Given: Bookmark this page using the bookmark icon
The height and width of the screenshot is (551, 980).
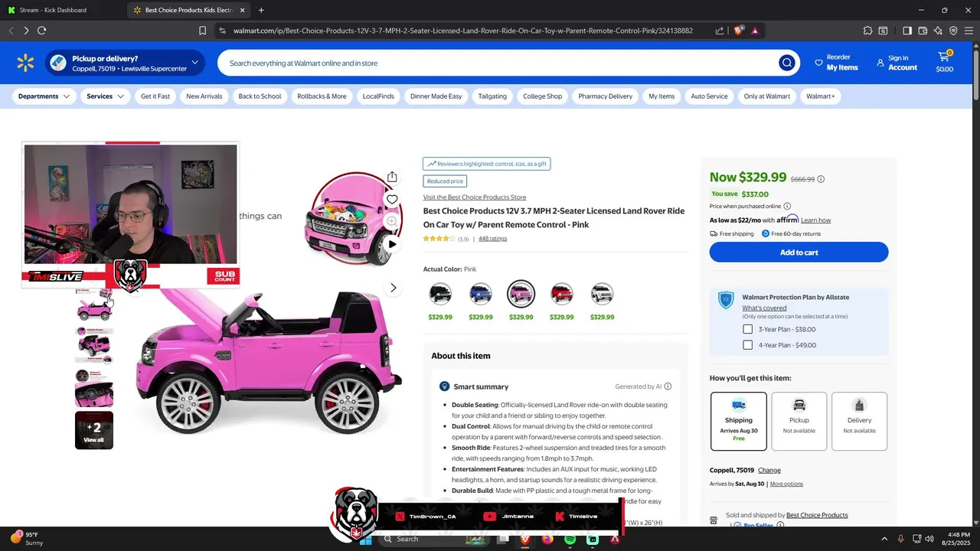Looking at the screenshot, I should click(x=202, y=31).
